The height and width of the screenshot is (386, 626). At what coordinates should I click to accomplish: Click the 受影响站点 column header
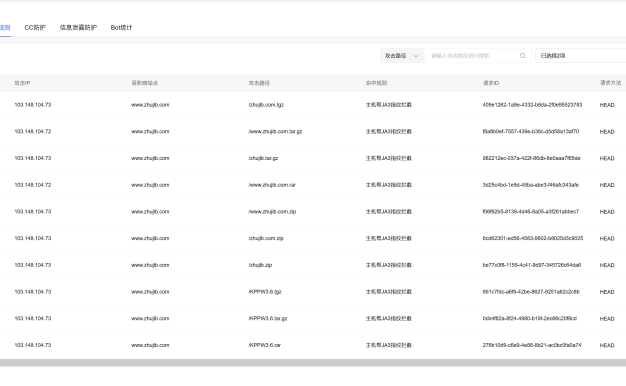145,83
